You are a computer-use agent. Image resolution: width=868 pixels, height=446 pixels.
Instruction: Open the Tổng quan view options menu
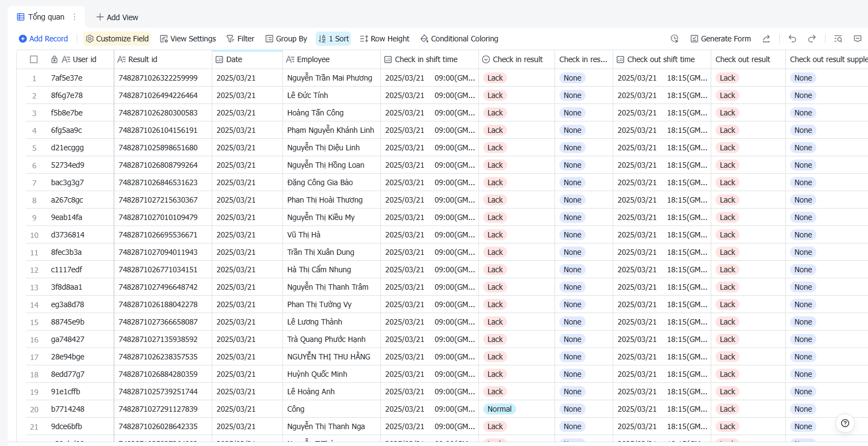pos(75,17)
